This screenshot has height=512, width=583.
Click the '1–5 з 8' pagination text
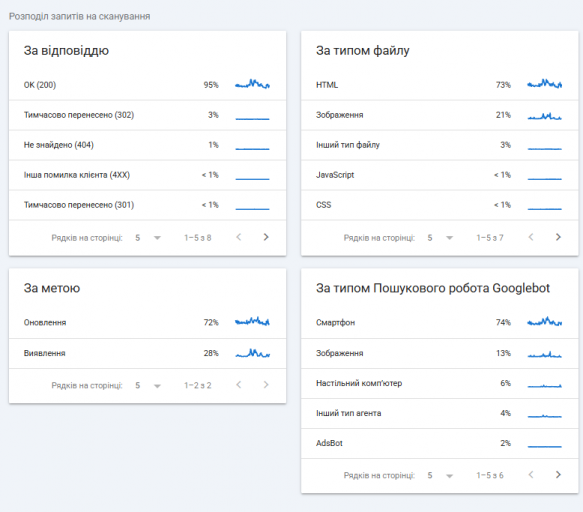(197, 238)
